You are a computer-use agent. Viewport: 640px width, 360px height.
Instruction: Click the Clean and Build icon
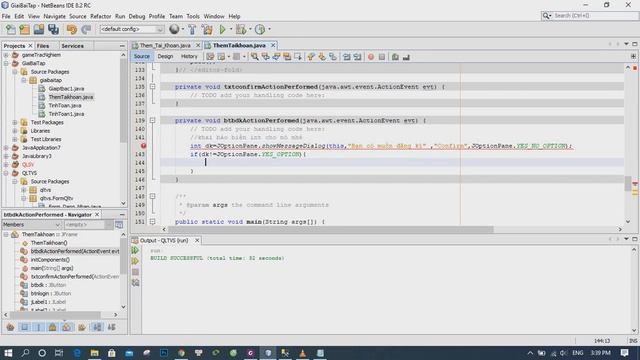pyautogui.click(x=207, y=29)
